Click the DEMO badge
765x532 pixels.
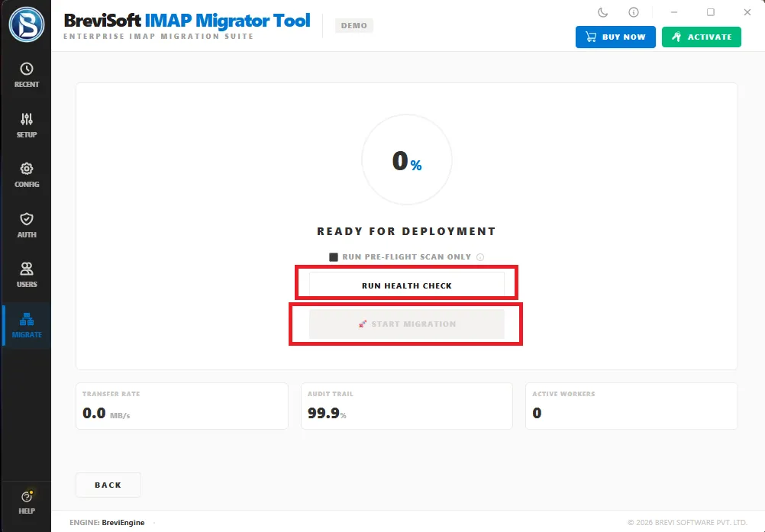click(x=353, y=25)
